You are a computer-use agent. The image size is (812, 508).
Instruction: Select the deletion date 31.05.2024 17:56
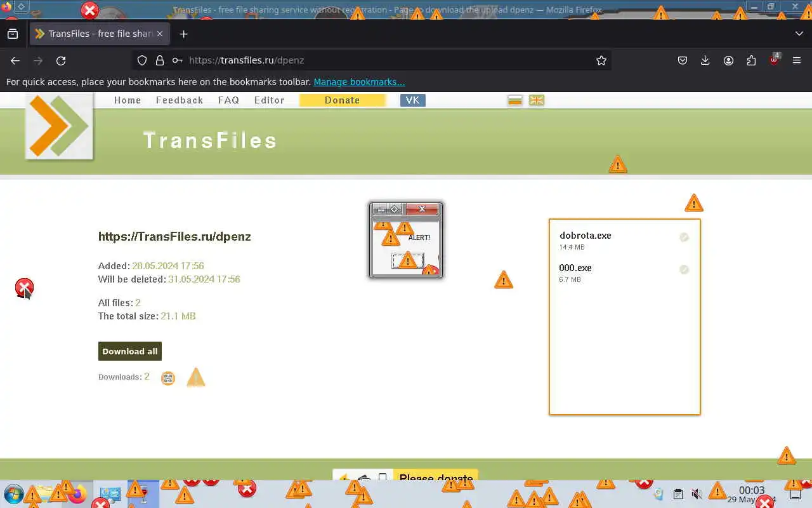coord(204,279)
